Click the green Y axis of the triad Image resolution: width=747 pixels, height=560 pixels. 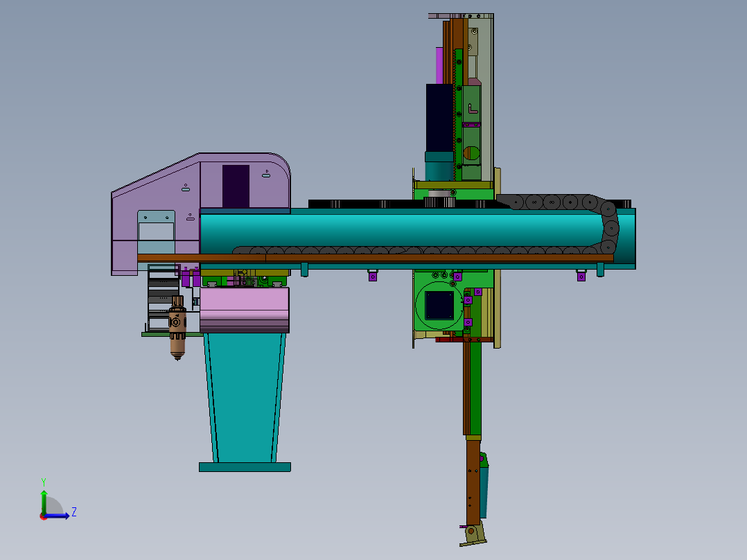44,501
